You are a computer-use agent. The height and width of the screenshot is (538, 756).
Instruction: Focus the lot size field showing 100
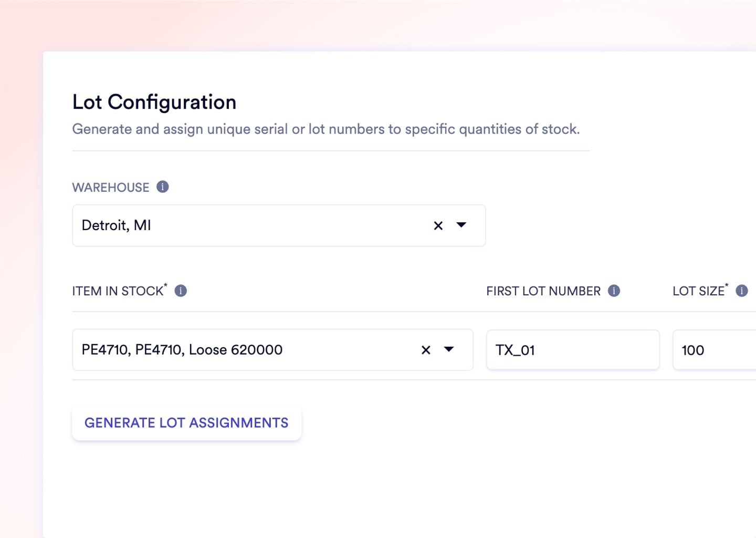714,350
